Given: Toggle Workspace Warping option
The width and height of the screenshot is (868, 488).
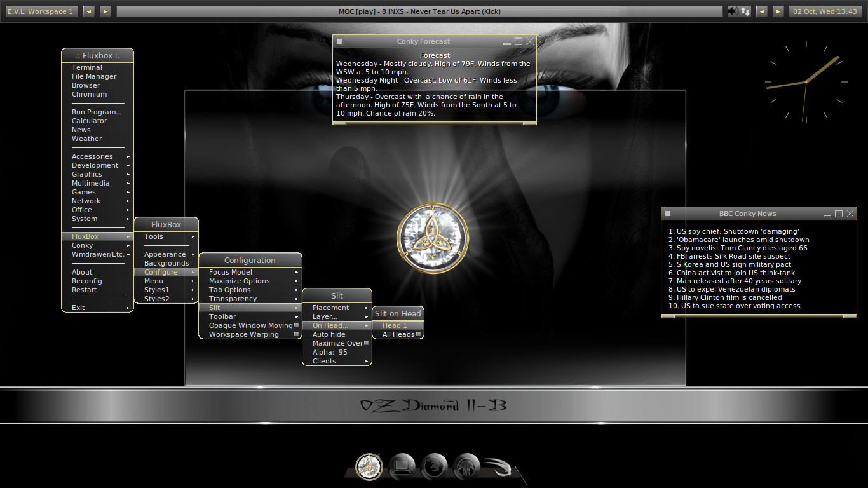Looking at the screenshot, I should 250,334.
